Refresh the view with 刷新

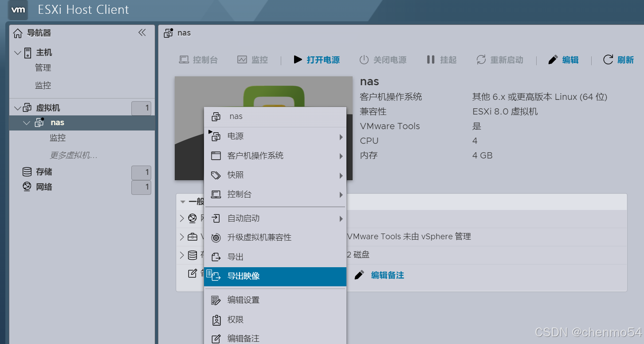[618, 60]
